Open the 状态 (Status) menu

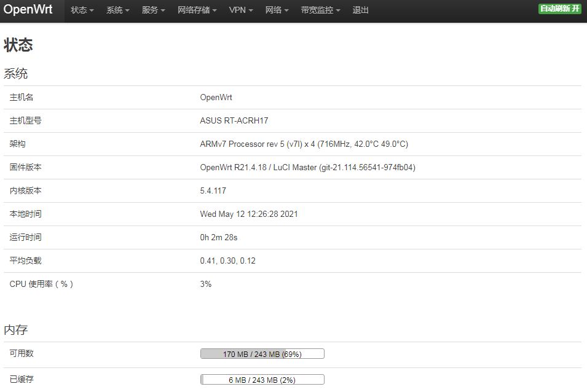coord(78,10)
